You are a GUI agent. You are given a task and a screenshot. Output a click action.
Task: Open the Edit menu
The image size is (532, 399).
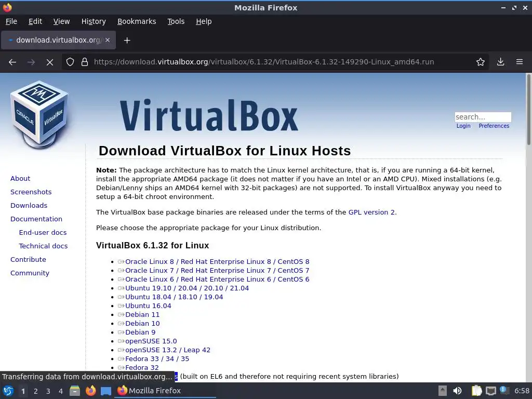(35, 21)
